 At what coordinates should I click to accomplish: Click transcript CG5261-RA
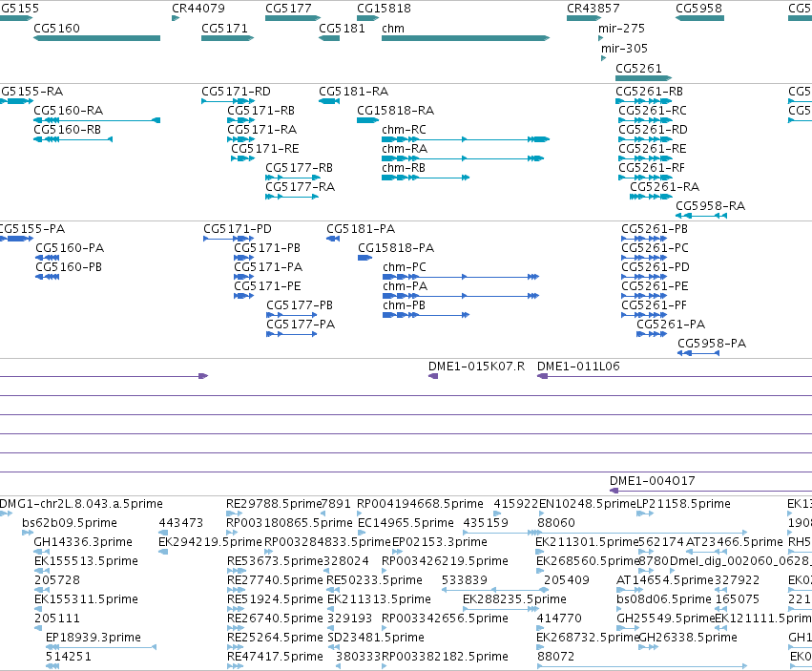click(x=651, y=197)
